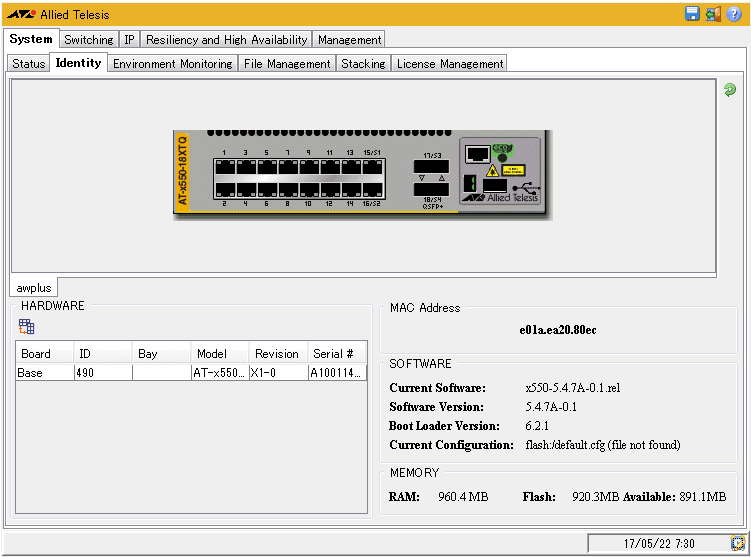Open the File Management sub-tab

coord(287,64)
